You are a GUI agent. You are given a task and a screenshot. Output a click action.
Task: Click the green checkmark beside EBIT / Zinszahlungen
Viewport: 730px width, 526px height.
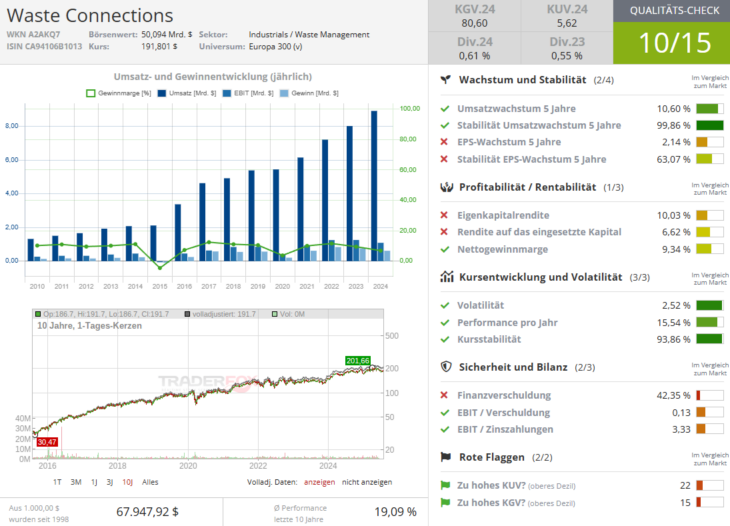[445, 429]
